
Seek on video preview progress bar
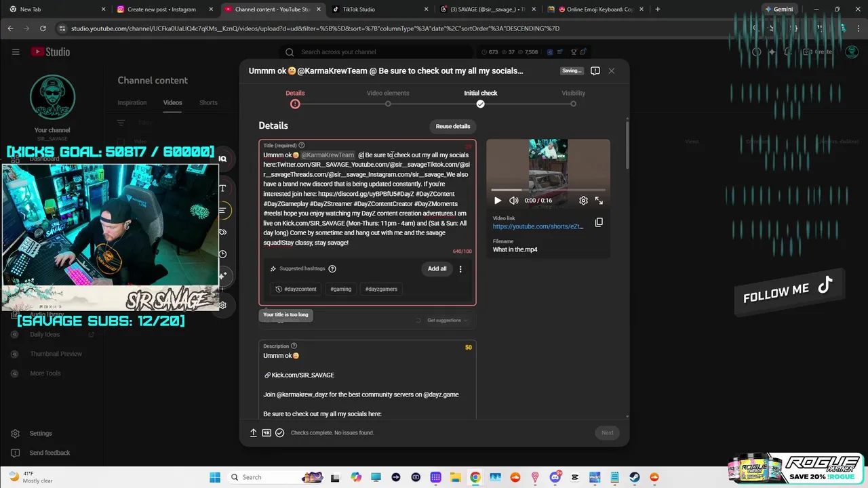pyautogui.click(x=548, y=190)
